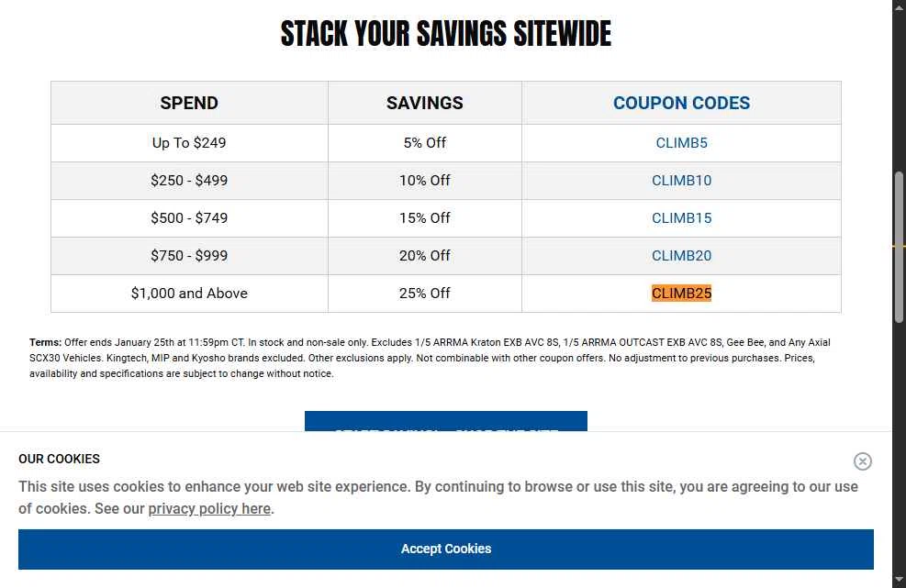
Task: Click the Accept Cookies button
Action: point(446,549)
